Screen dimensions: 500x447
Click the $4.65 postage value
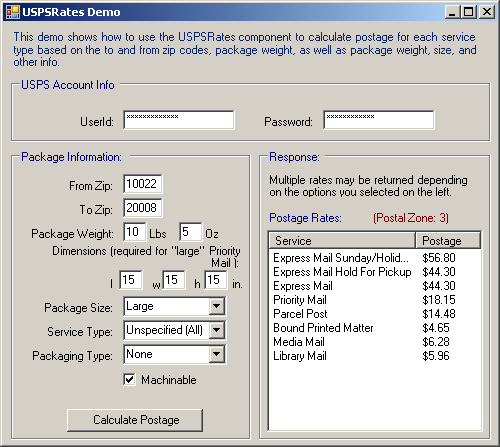pos(436,328)
